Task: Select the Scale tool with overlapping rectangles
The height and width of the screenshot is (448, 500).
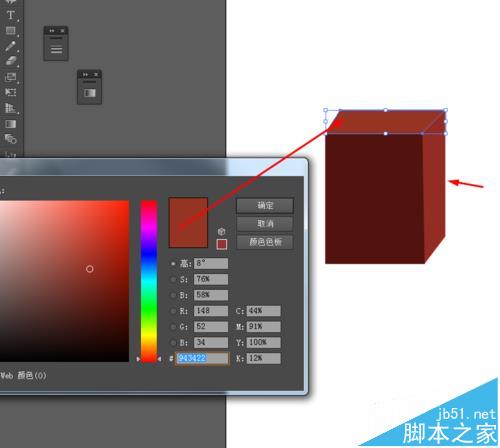Action: coord(11,77)
